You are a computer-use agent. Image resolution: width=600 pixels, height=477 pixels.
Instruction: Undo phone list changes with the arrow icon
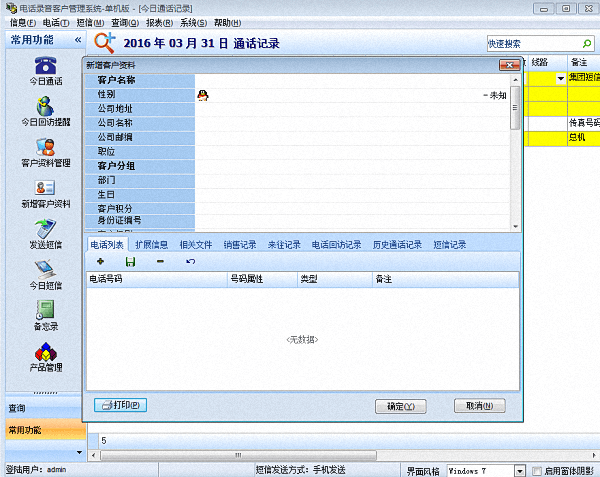click(x=190, y=261)
